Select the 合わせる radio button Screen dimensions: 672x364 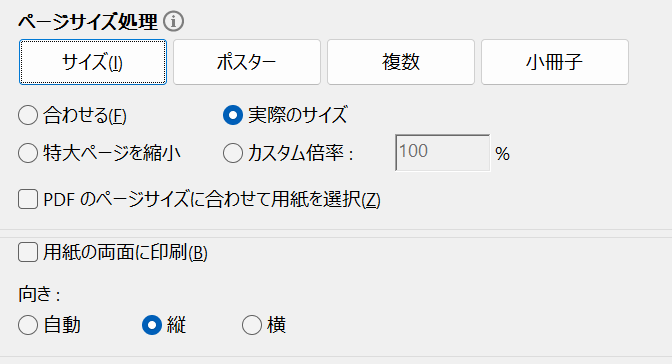tap(28, 116)
